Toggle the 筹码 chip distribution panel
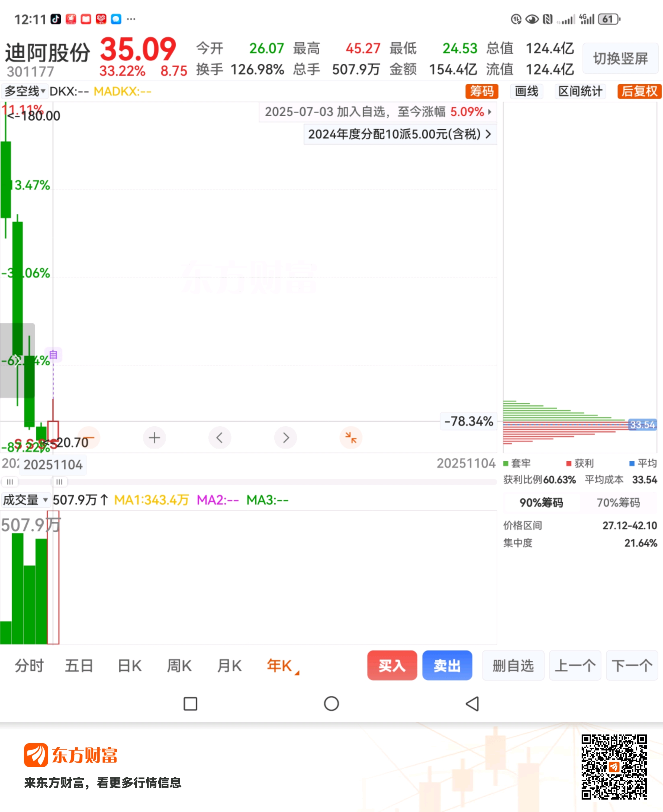 [x=482, y=91]
